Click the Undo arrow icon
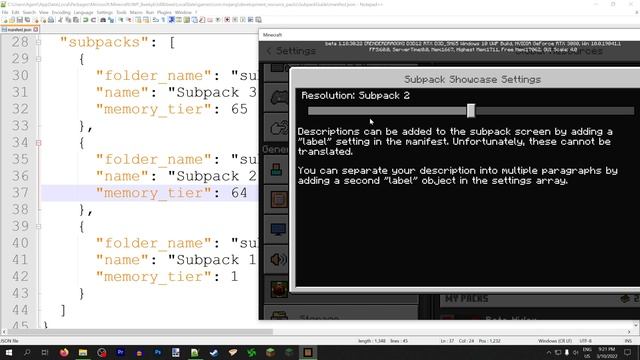 pos(85,20)
